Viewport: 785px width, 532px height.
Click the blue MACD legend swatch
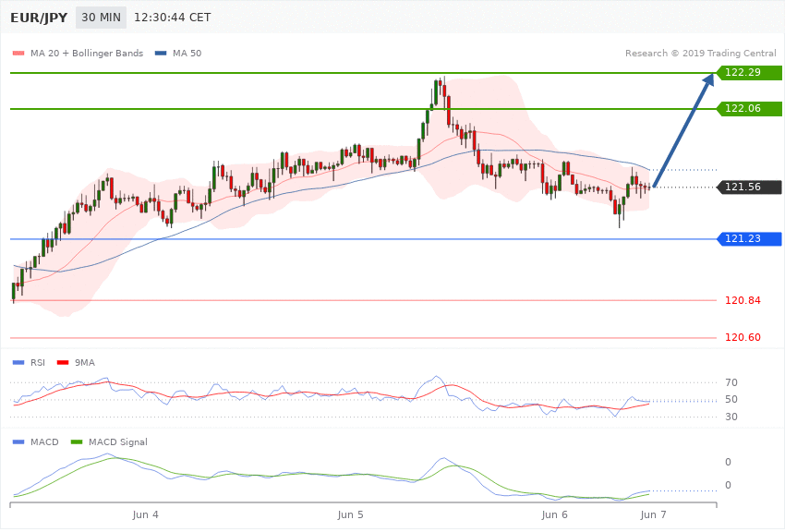point(18,441)
